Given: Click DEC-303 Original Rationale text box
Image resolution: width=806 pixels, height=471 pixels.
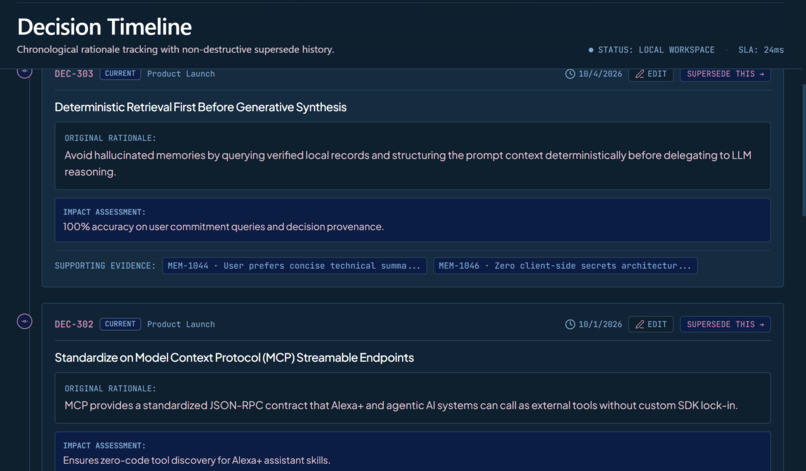Looking at the screenshot, I should pos(412,155).
